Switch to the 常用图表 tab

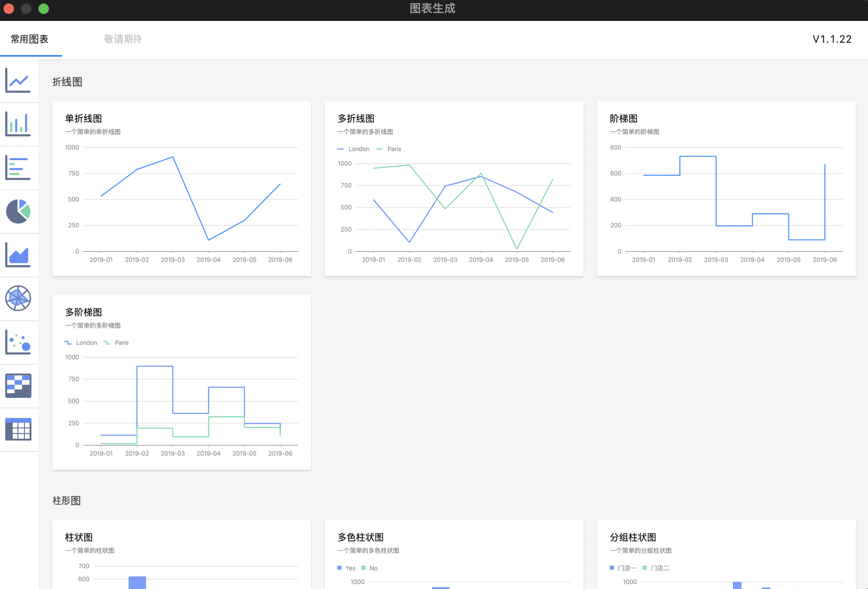pos(30,39)
